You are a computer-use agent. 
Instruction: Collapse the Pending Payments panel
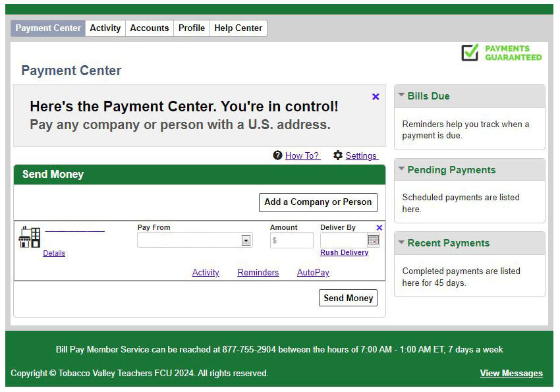pos(401,169)
